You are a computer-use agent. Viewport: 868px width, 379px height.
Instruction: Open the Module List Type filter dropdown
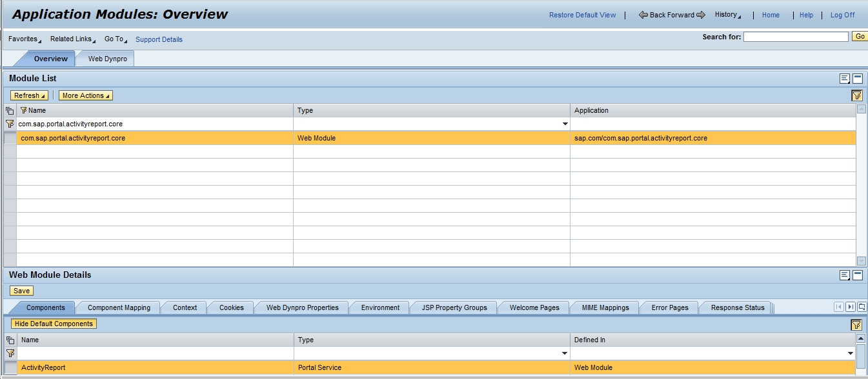pyautogui.click(x=565, y=124)
